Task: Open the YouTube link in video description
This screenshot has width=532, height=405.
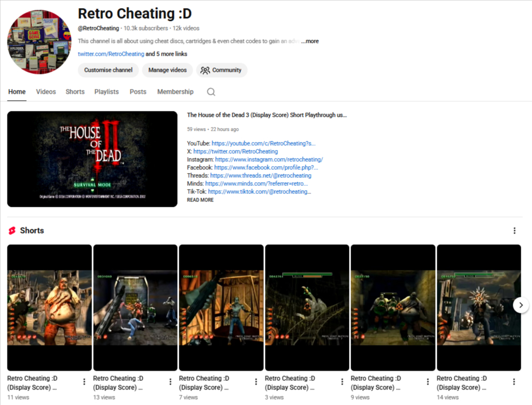Action: [263, 143]
